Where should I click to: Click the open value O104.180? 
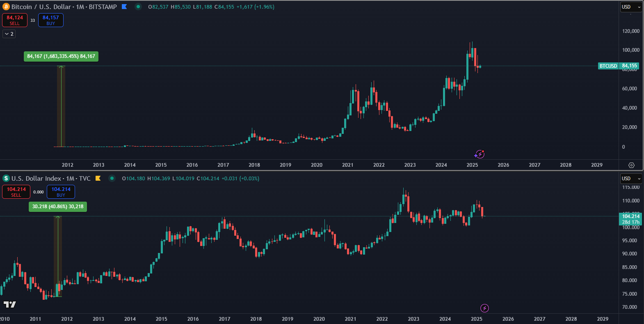pyautogui.click(x=134, y=179)
